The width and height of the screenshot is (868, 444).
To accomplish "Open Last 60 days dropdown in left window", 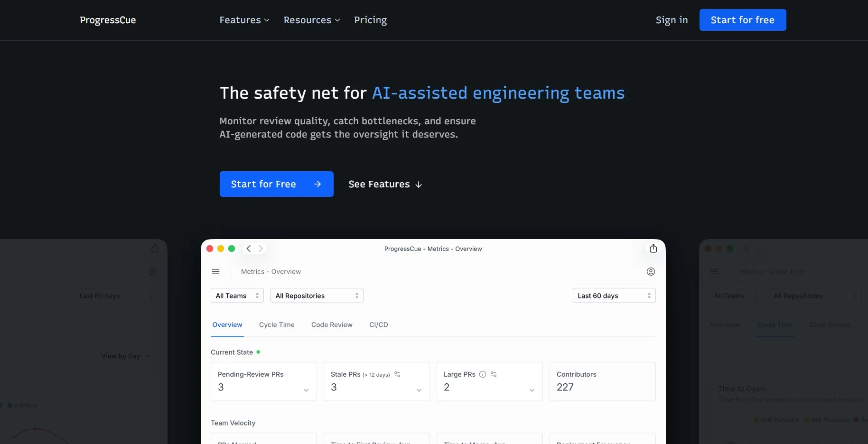I will [x=116, y=296].
